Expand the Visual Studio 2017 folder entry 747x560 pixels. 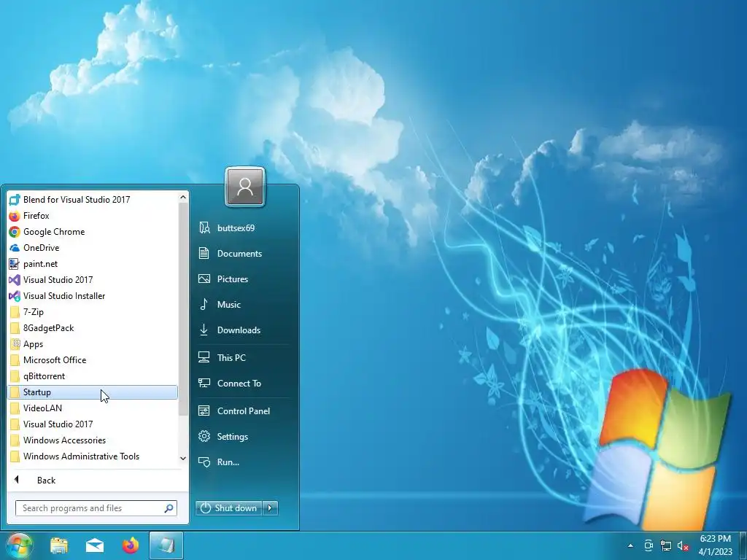click(93, 424)
